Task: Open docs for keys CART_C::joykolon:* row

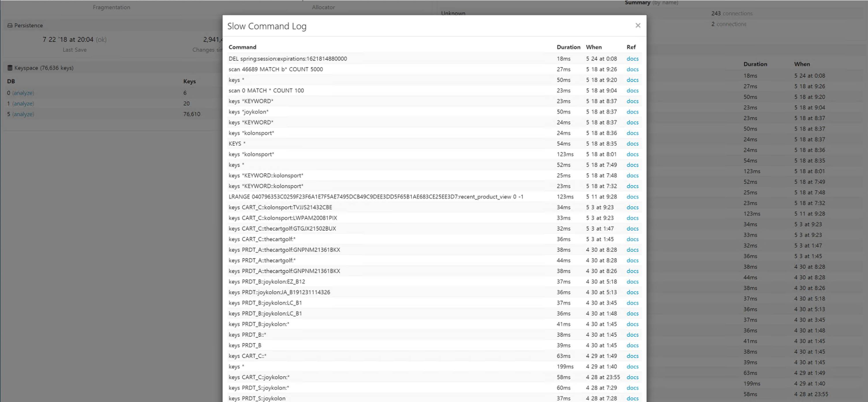Action: tap(632, 377)
